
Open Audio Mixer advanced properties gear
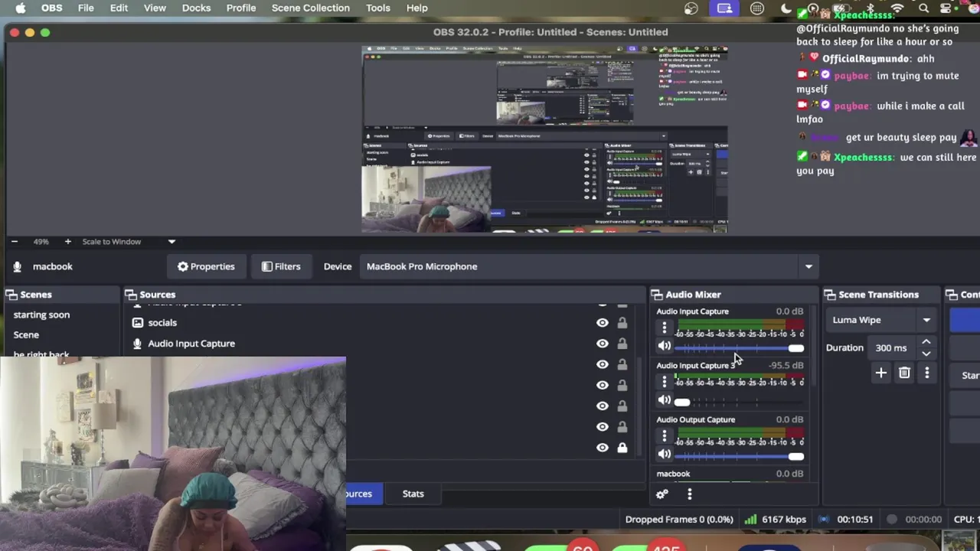click(662, 494)
